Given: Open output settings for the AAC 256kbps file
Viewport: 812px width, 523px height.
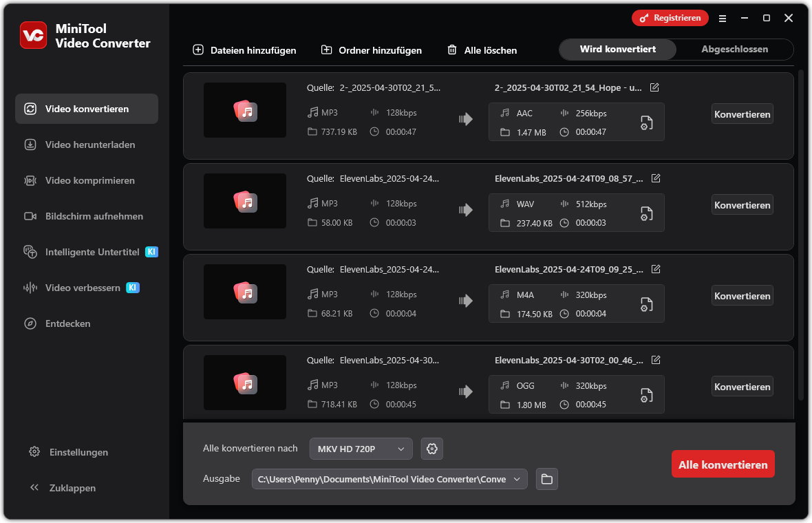Looking at the screenshot, I should pyautogui.click(x=646, y=122).
